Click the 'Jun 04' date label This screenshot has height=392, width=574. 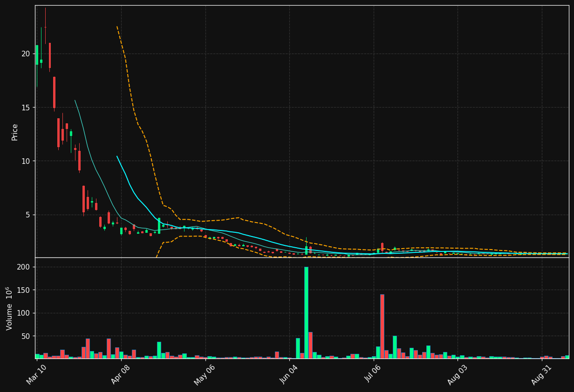coord(289,375)
